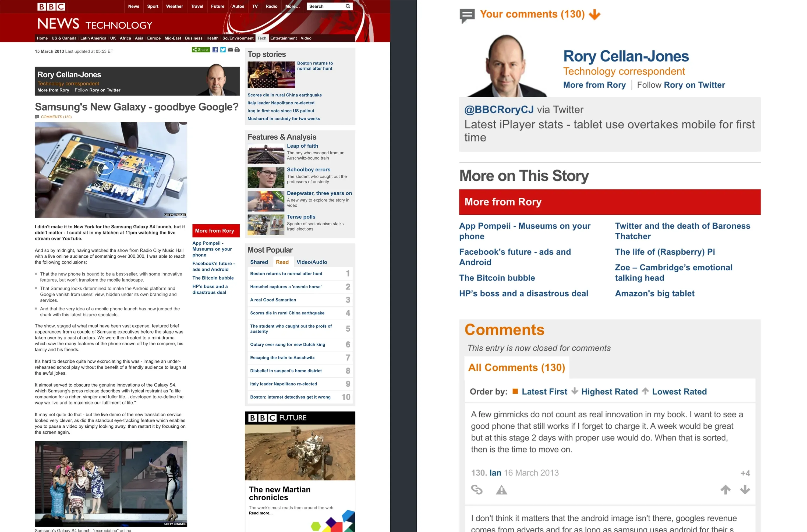Open the More… menu in BBC header
Screen dimensions: 807x532
292,6
